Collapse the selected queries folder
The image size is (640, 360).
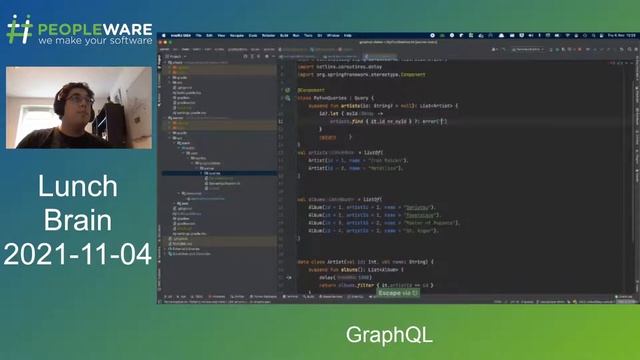(x=201, y=173)
